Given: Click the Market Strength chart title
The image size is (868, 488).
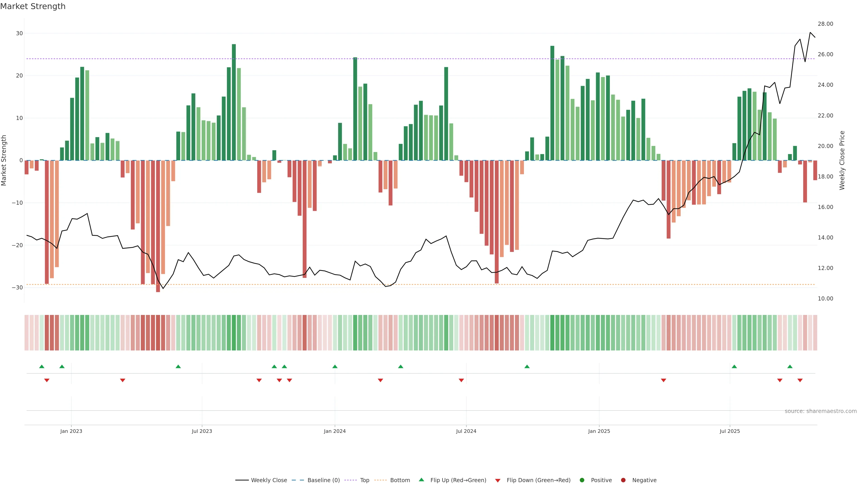Looking at the screenshot, I should pos(33,6).
